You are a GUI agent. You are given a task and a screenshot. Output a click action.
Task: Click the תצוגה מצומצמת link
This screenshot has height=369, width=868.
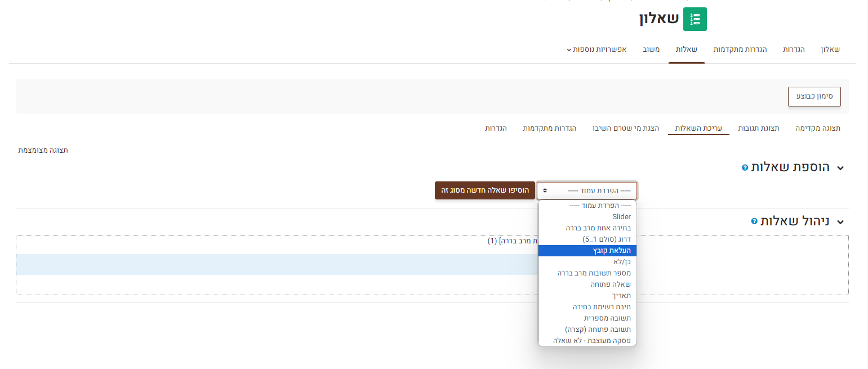coord(43,150)
